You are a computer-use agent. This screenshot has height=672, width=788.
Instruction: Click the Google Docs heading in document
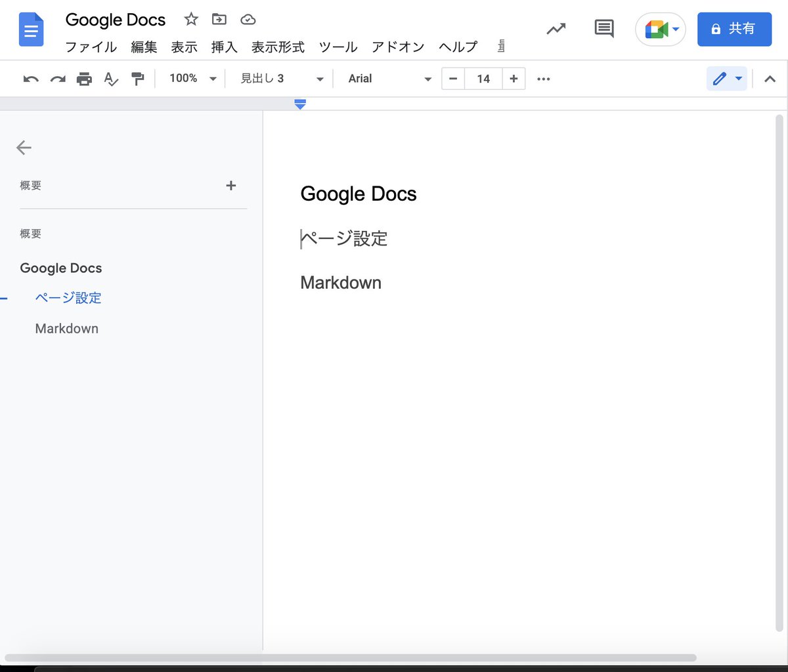359,194
